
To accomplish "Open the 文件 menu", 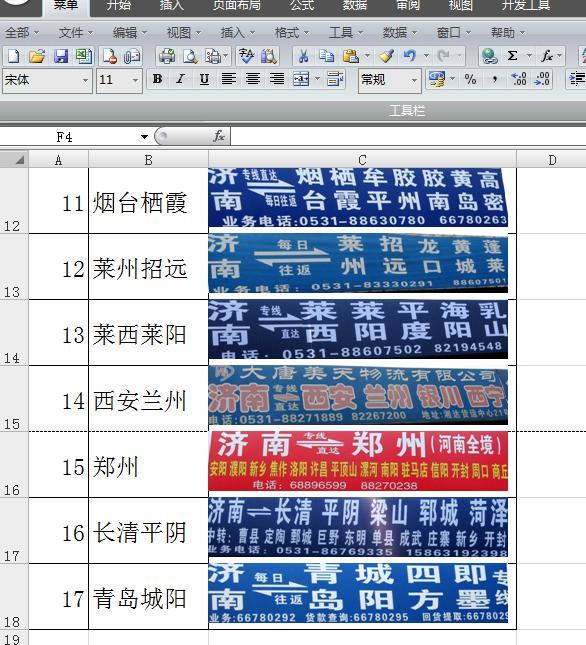I will point(76,32).
